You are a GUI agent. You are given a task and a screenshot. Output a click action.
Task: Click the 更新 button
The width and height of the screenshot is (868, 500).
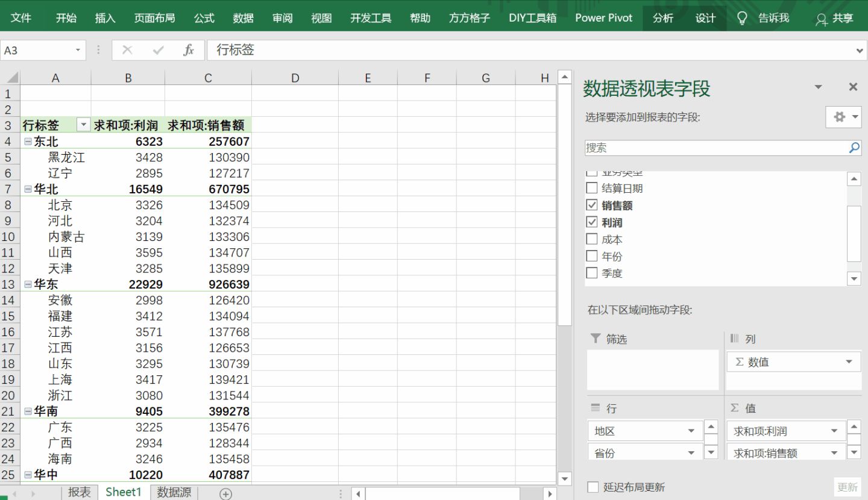coord(847,487)
